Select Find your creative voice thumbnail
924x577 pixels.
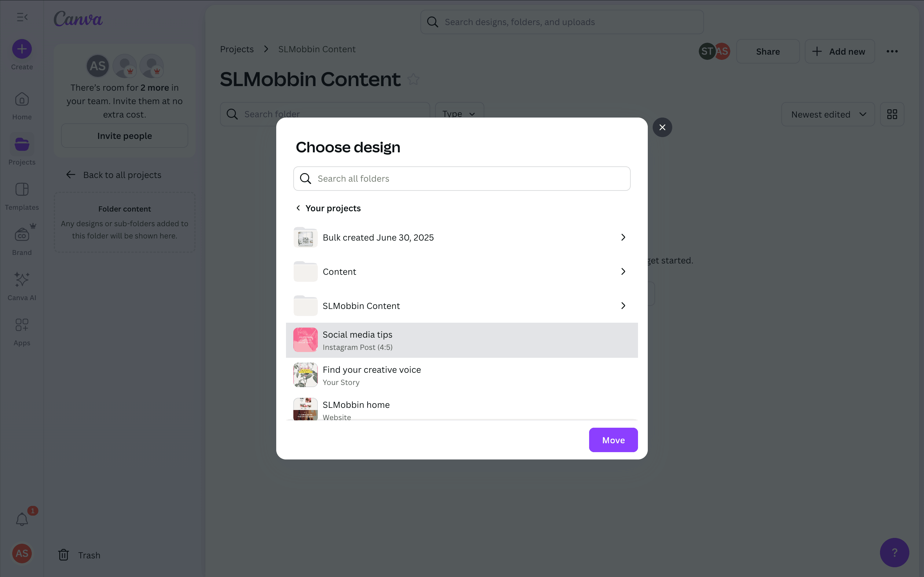pos(305,375)
